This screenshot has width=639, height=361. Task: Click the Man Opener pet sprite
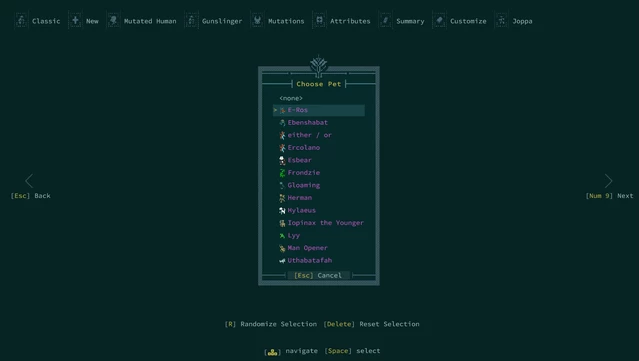(282, 248)
